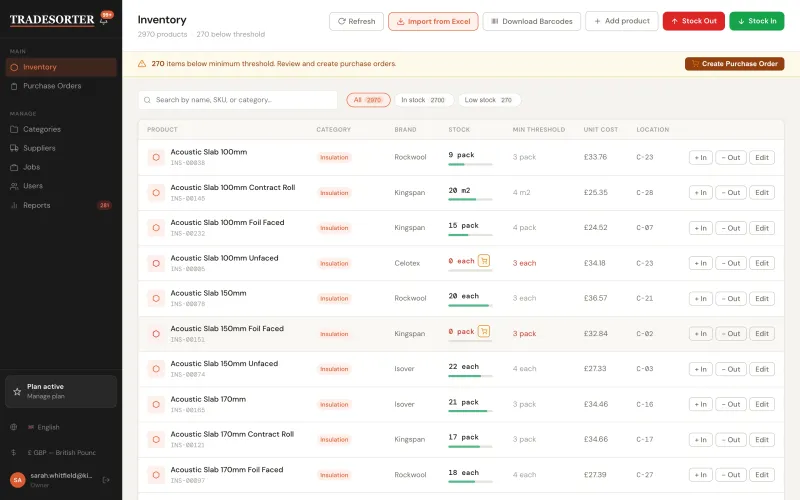The width and height of the screenshot is (800, 500).
Task: Click Import from Excel button
Action: tap(433, 21)
